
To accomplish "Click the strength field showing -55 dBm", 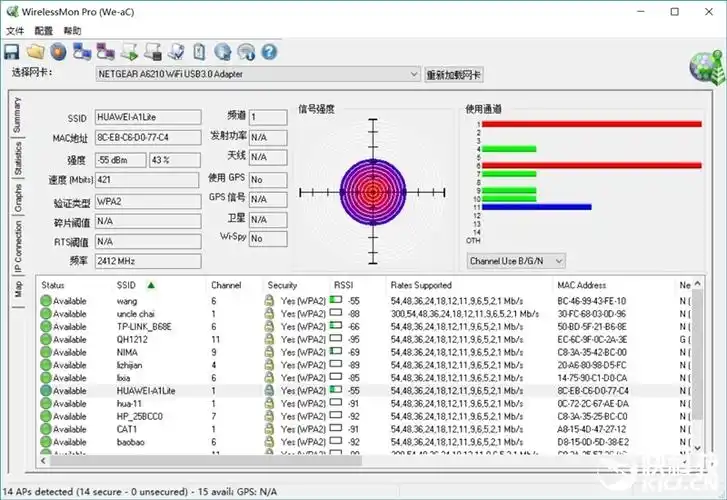I will (121, 160).
